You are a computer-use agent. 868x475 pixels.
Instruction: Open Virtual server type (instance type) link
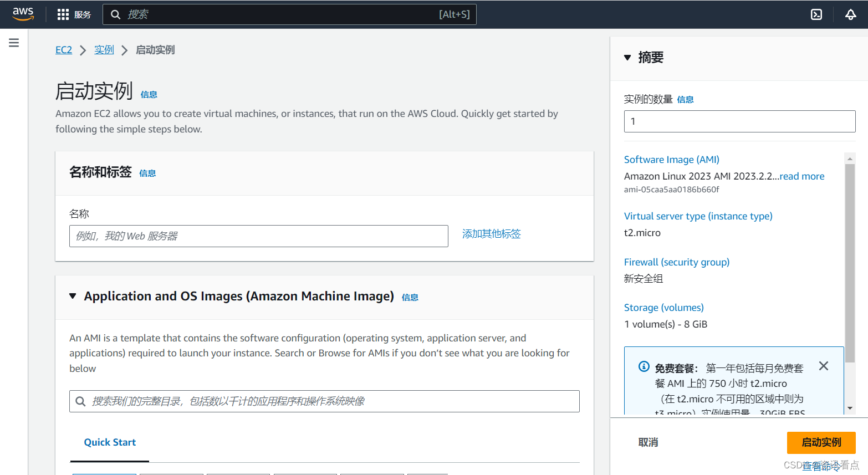click(x=698, y=216)
